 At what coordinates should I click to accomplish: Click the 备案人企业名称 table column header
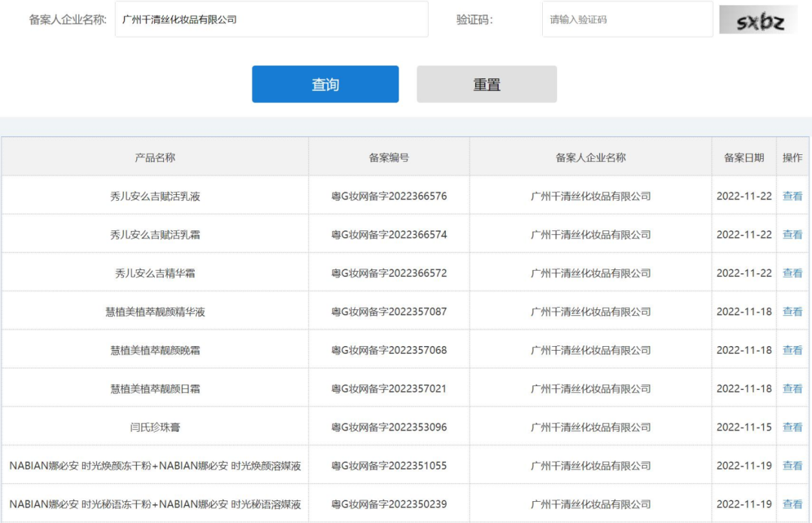coord(590,157)
